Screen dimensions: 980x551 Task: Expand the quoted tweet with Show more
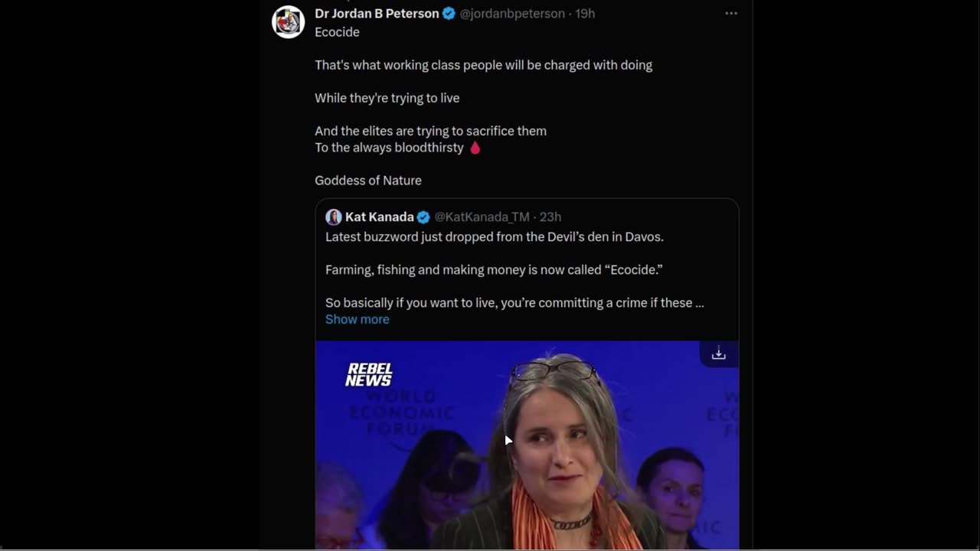pyautogui.click(x=357, y=319)
